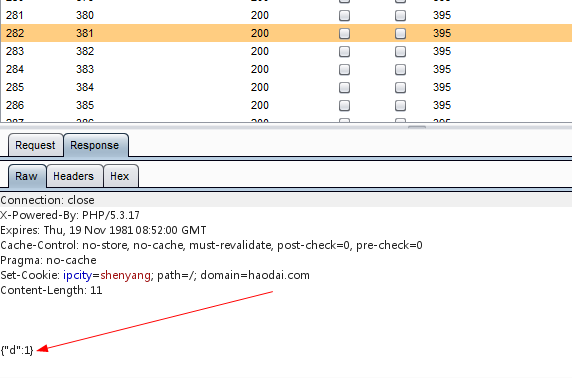Click the Pragma: no-cache line

pos(48,260)
